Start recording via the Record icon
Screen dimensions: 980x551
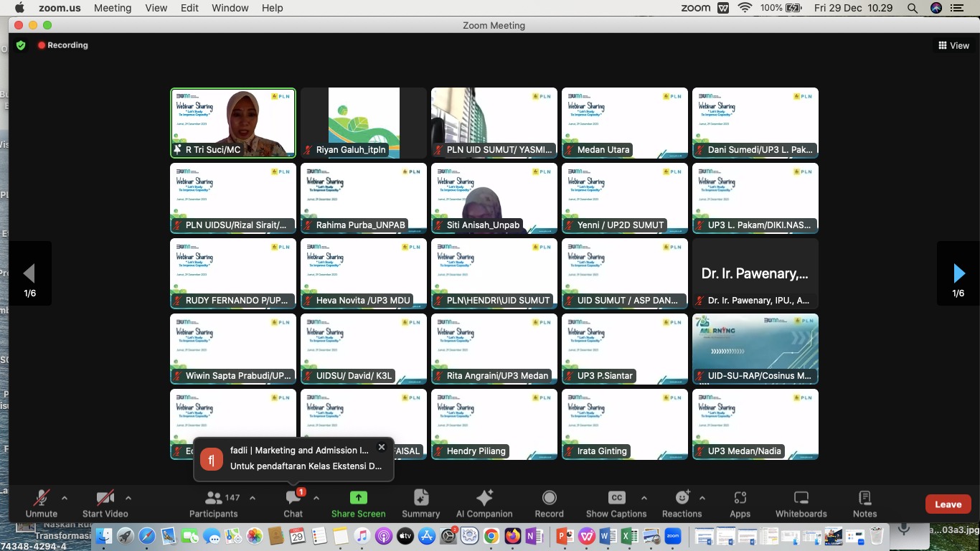(x=549, y=503)
